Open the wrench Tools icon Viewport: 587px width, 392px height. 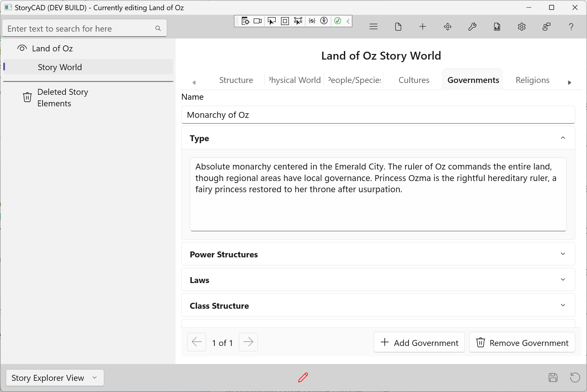[472, 27]
